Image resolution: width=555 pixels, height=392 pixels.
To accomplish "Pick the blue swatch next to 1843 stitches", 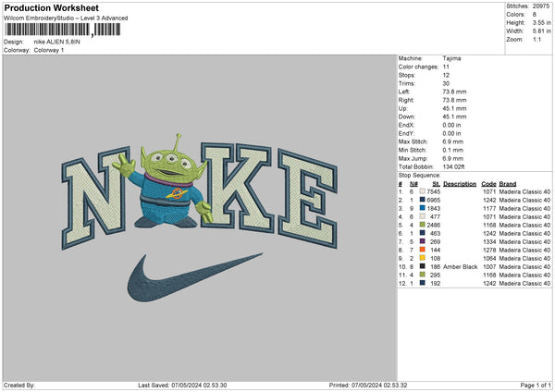I will (423, 208).
